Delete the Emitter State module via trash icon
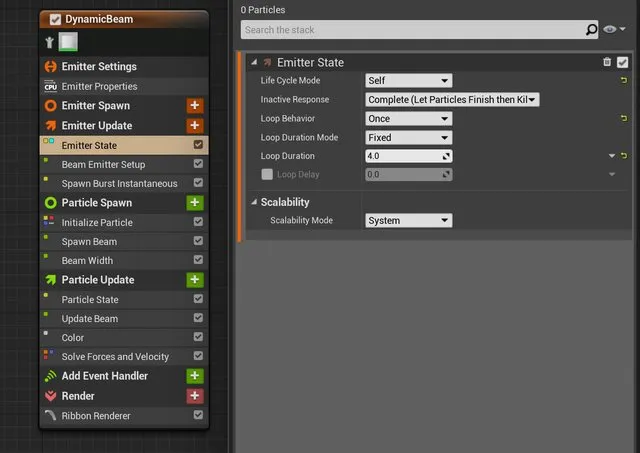Viewport: 640px width, 453px height. tap(607, 62)
